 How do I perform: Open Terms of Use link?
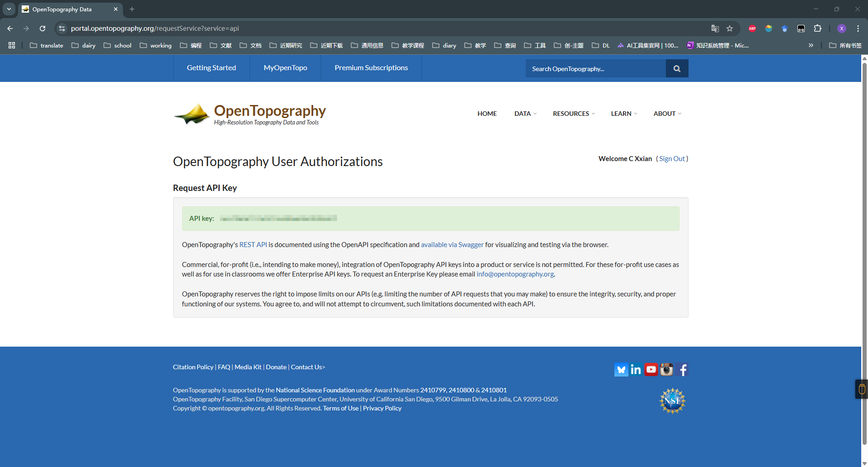tap(340, 408)
